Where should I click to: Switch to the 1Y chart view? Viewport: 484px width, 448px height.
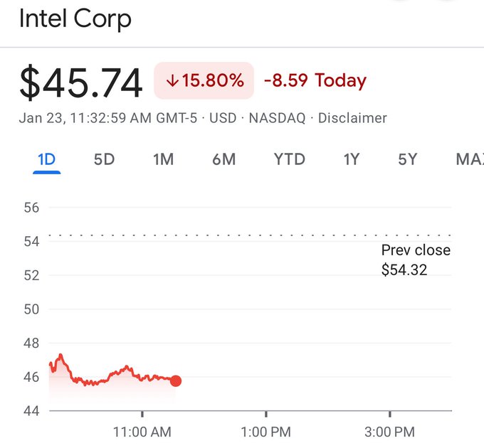point(351,159)
